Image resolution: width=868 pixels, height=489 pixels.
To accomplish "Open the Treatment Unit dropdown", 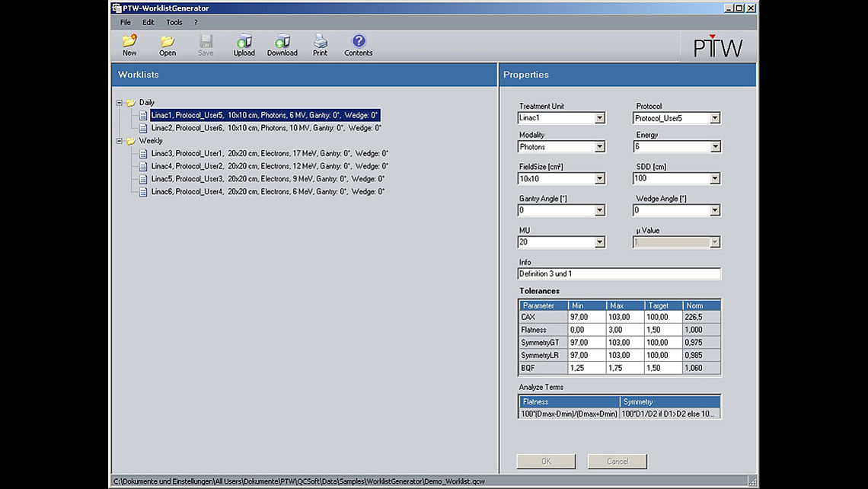I will coord(601,118).
